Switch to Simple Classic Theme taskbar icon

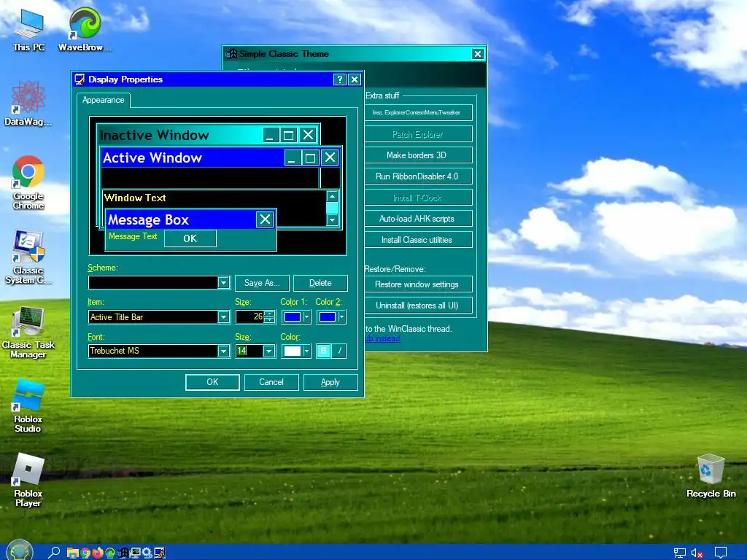[x=123, y=553]
